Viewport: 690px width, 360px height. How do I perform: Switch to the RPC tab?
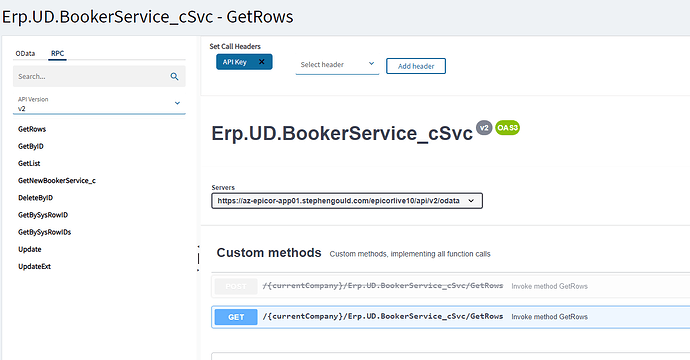coord(57,53)
